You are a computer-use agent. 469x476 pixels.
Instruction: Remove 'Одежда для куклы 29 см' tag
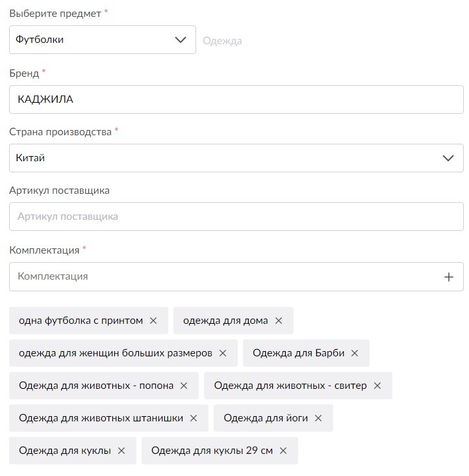pyautogui.click(x=283, y=451)
